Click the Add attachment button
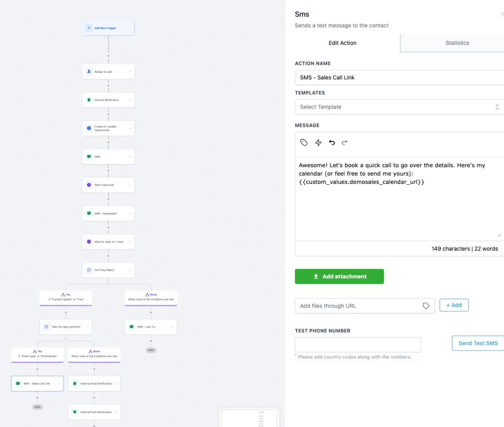 [x=339, y=276]
